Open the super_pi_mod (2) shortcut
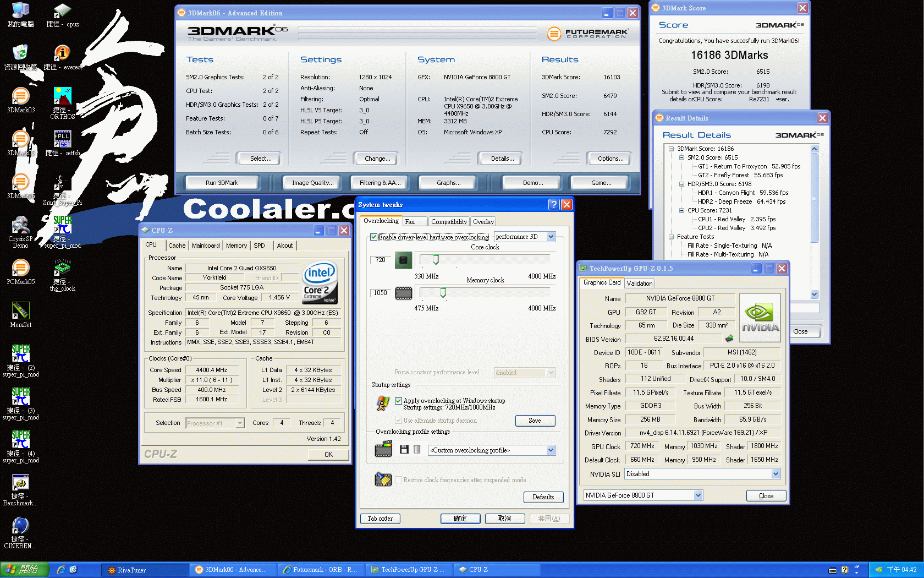The height and width of the screenshot is (578, 924). coord(20,361)
